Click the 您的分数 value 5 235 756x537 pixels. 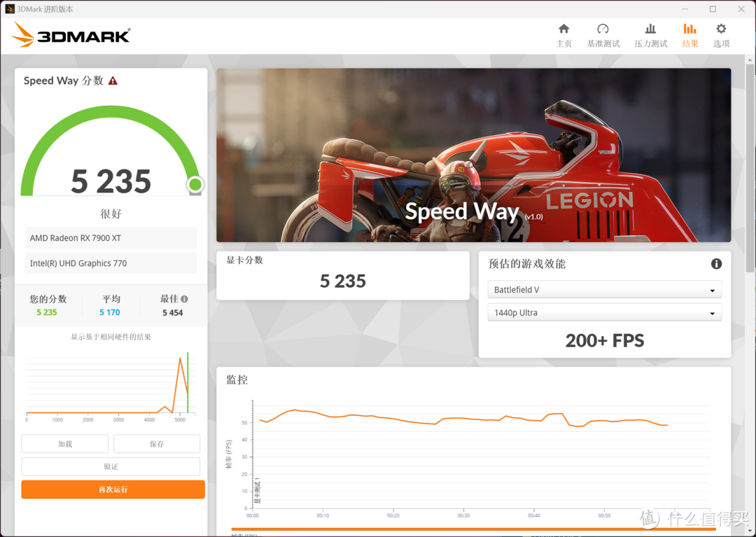(x=47, y=312)
